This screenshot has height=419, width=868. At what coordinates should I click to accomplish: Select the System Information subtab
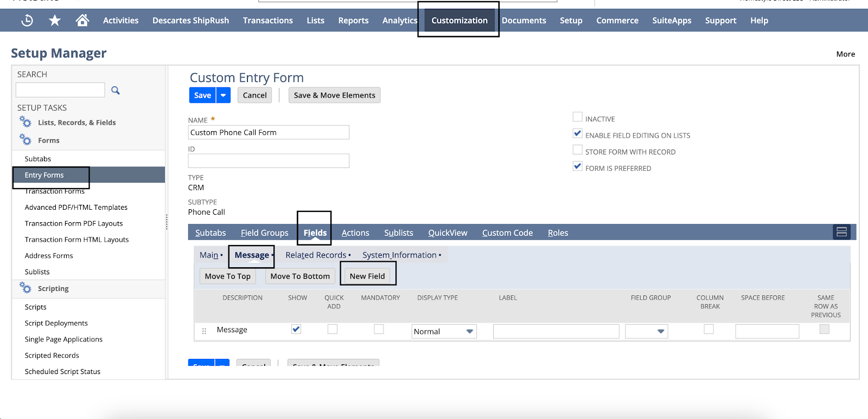399,255
